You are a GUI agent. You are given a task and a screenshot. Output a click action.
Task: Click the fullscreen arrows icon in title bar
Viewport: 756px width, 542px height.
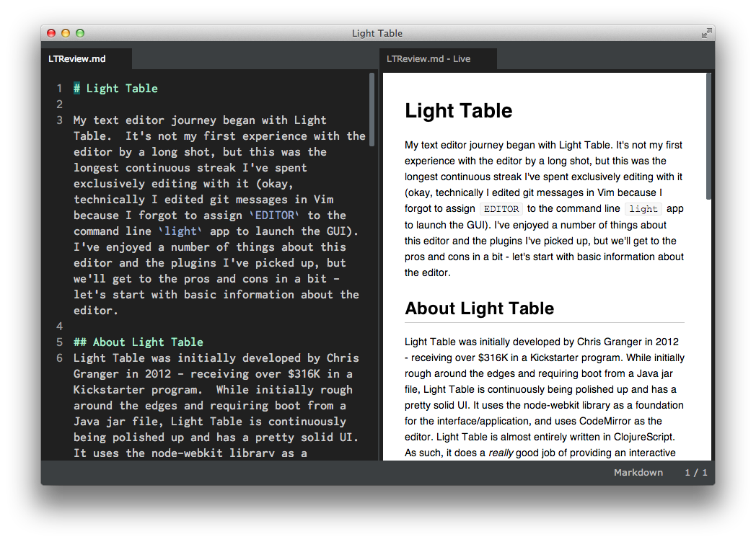pos(706,33)
